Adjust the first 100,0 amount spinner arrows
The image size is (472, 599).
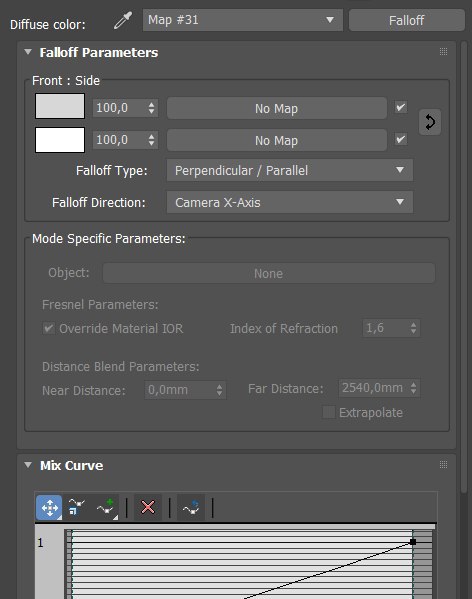pos(152,108)
